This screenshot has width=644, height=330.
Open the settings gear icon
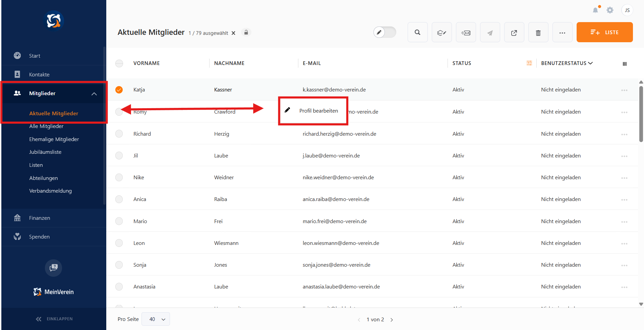[610, 10]
